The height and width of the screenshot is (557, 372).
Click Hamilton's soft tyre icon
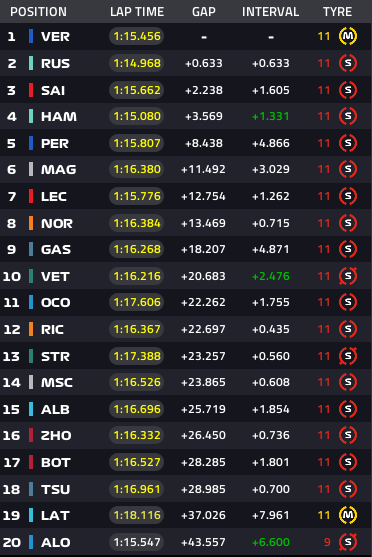(x=348, y=116)
